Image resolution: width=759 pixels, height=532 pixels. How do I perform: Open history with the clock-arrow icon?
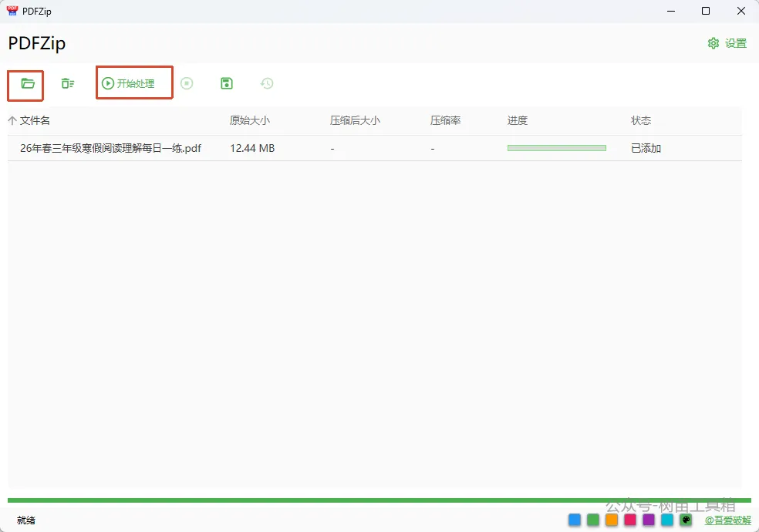(x=267, y=84)
